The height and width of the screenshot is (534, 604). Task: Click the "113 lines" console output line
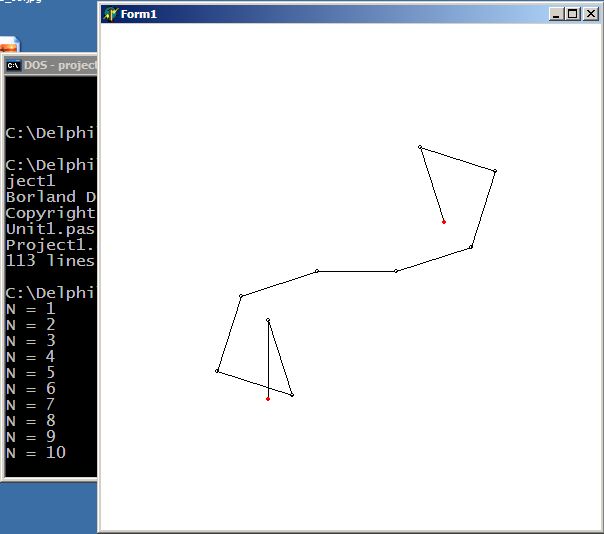click(50, 261)
